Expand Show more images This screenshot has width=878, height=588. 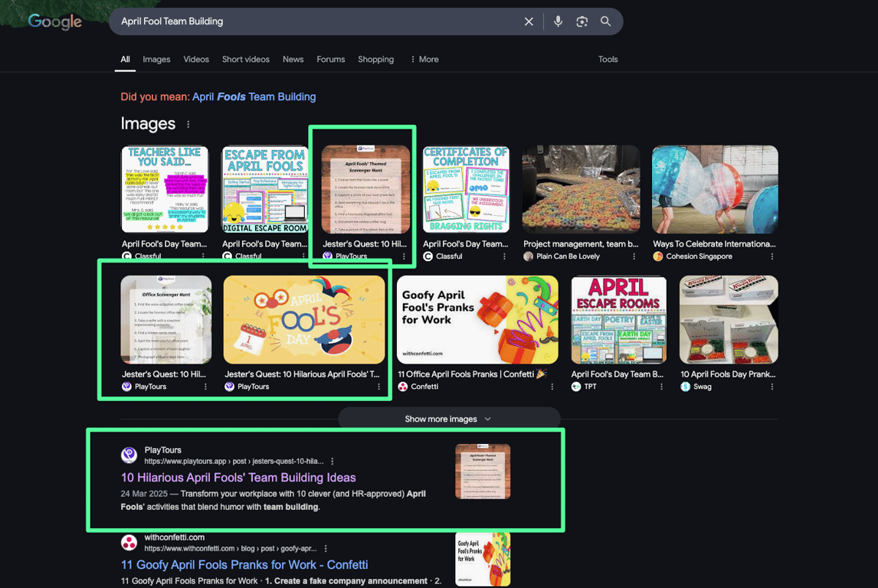click(448, 419)
